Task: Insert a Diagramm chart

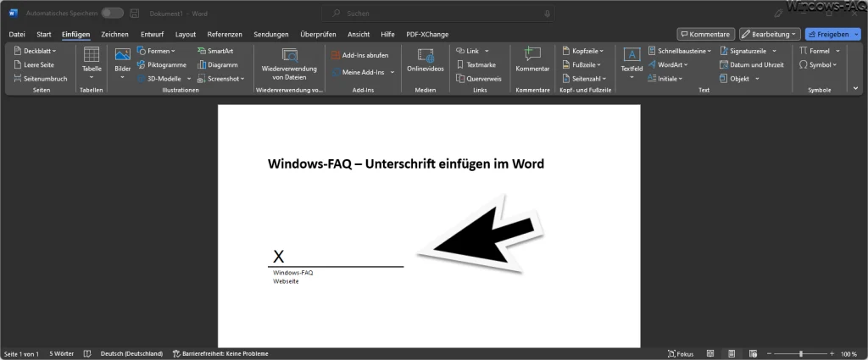Action: [218, 64]
